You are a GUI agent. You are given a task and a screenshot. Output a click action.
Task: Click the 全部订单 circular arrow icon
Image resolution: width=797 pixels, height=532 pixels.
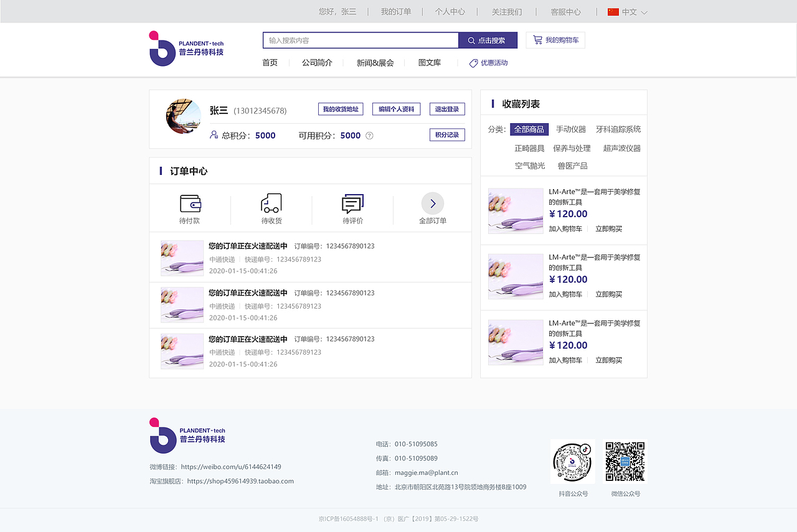[433, 203]
